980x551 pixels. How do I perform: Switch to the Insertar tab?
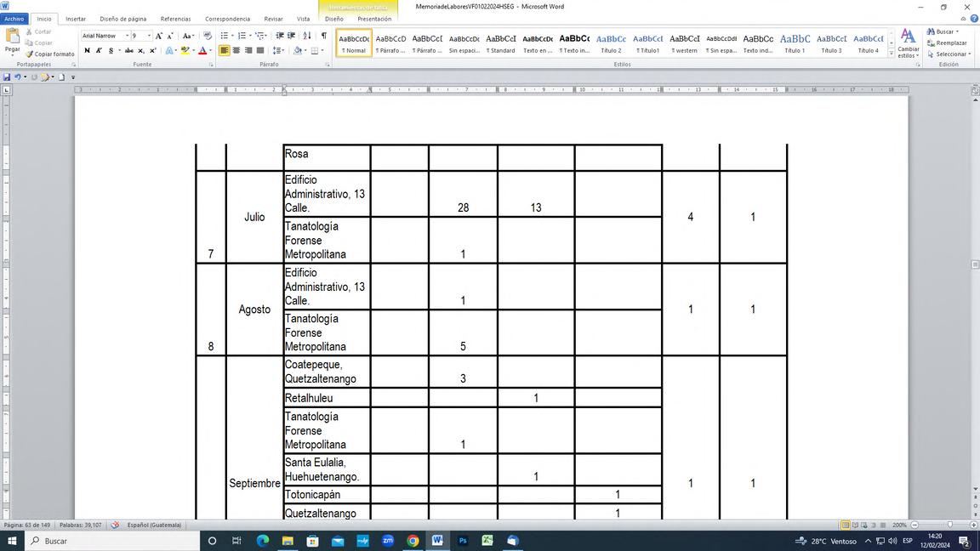tap(76, 19)
